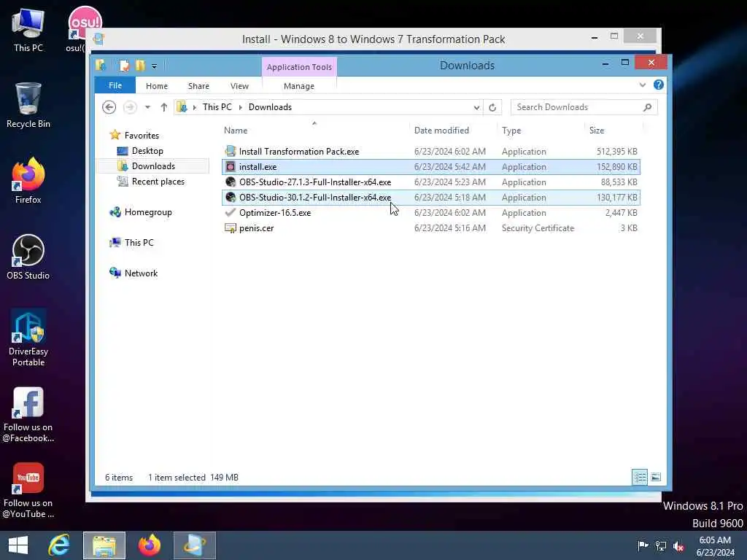The width and height of the screenshot is (747, 560).
Task: Click the Windows Start button
Action: point(18,545)
